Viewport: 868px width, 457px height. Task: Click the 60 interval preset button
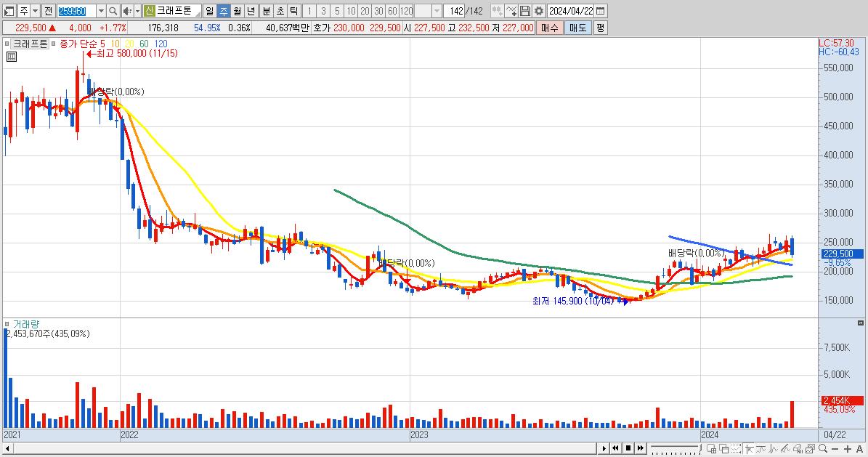coord(392,11)
